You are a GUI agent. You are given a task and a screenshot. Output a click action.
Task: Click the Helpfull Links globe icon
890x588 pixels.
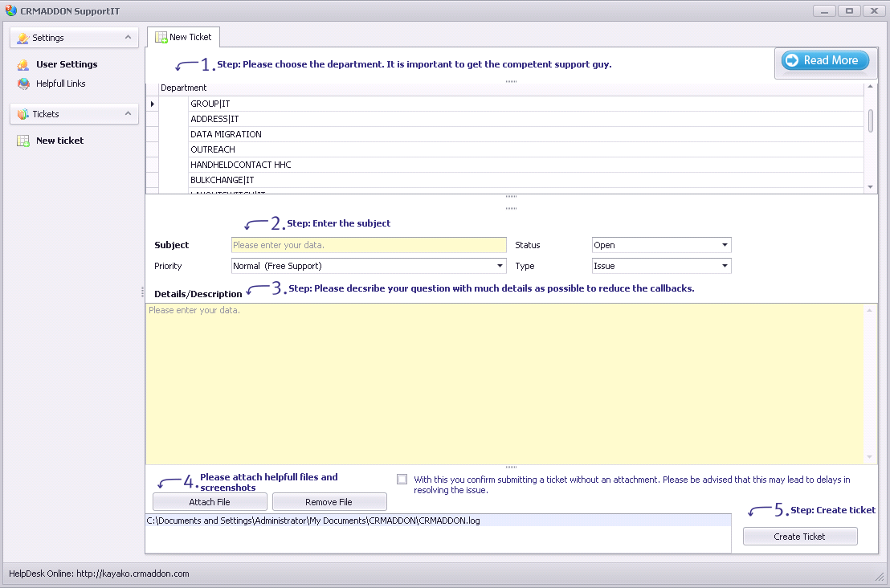click(x=23, y=84)
